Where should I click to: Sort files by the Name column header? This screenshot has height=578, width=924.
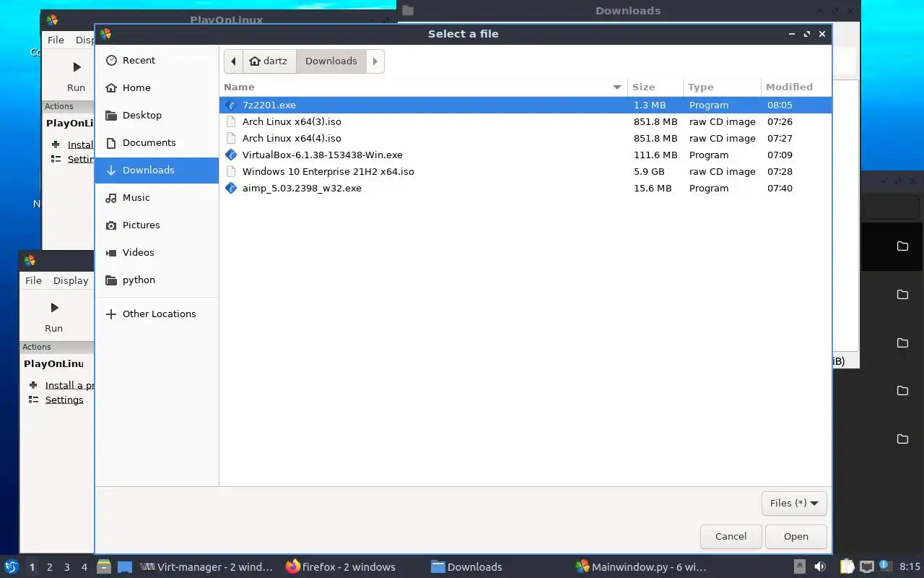point(423,87)
